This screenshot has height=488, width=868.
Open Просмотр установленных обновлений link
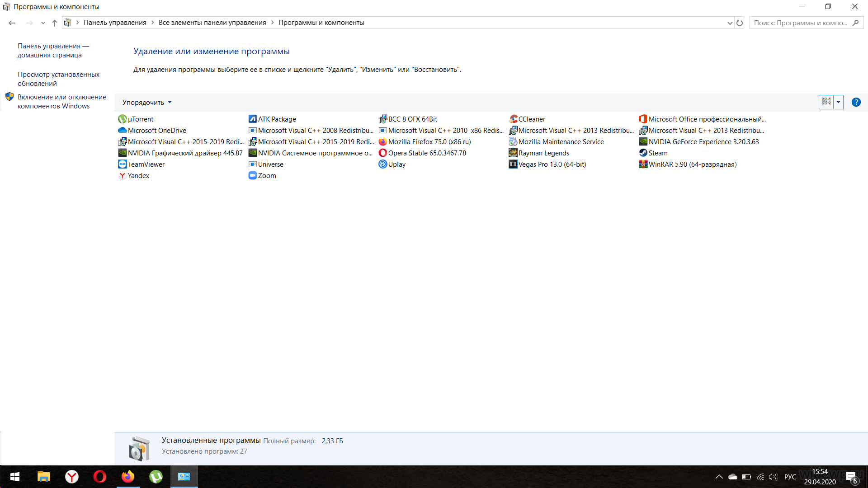[x=58, y=79]
